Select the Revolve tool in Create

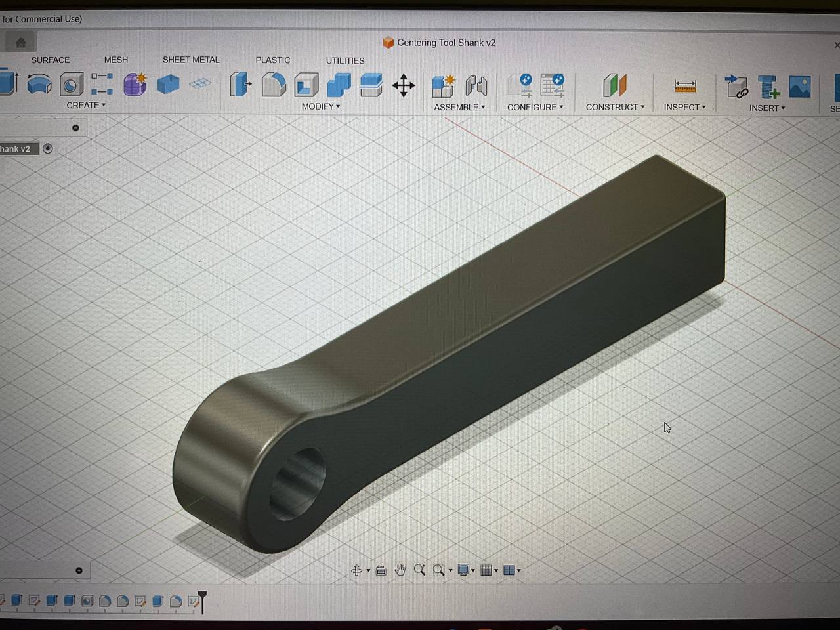(39, 84)
